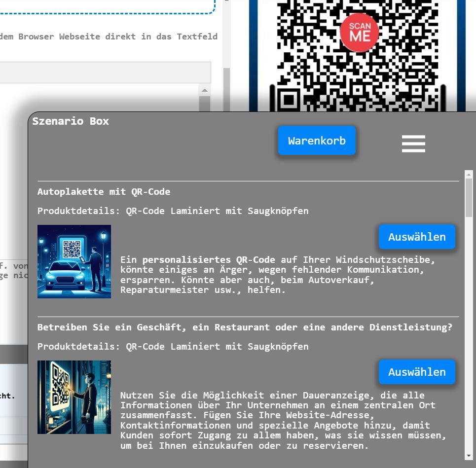Click the Szenario Box scrollbar thumb
The image size is (476, 468).
pos(469,197)
